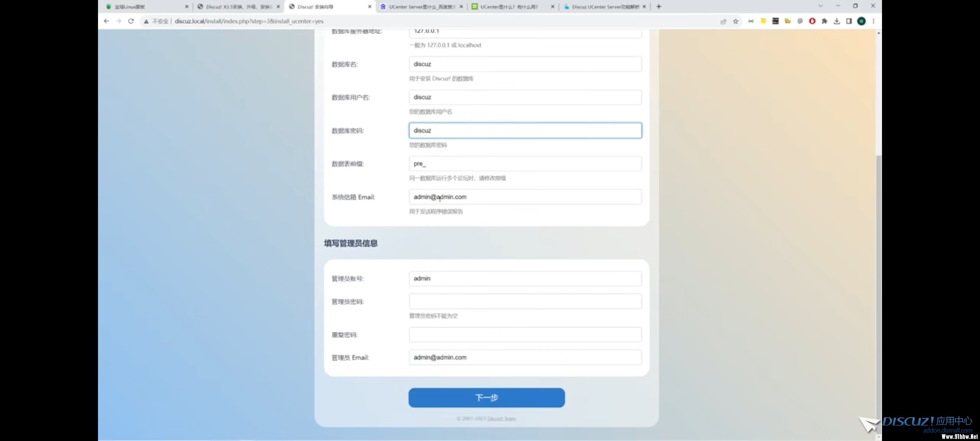Click the 管理员密码 password field

tap(525, 301)
